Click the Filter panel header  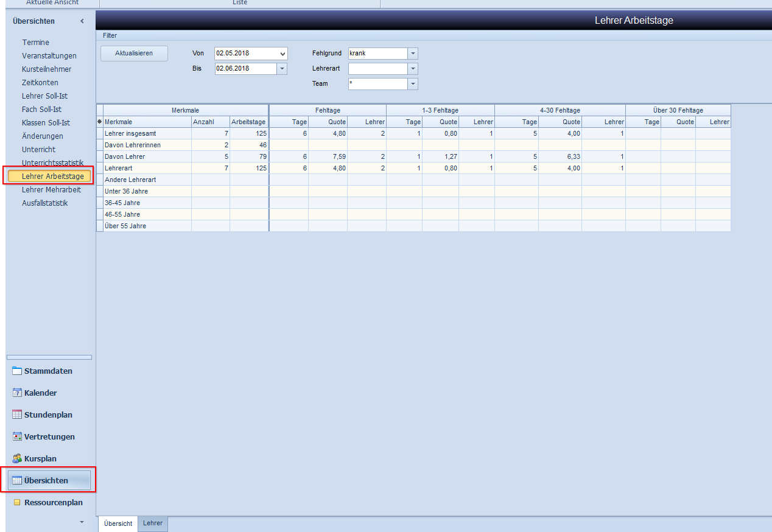[x=434, y=36]
